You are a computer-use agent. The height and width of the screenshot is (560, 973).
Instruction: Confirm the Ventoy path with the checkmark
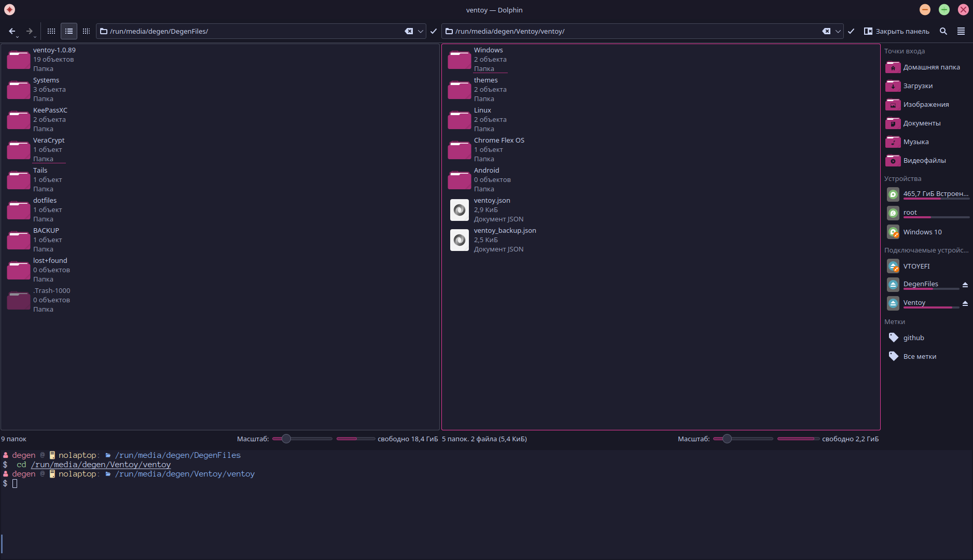851,31
